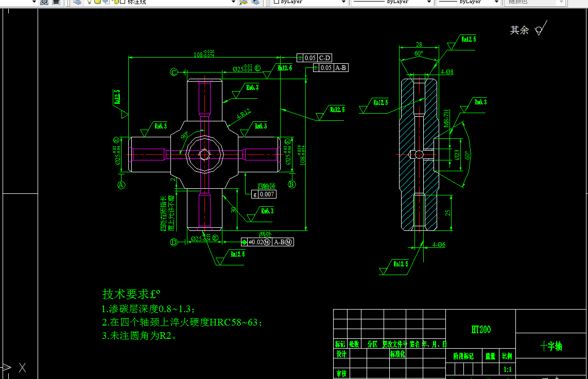Viewport: 588px width, 379px height.
Task: Select the 重量 title block cell
Action: (x=491, y=356)
